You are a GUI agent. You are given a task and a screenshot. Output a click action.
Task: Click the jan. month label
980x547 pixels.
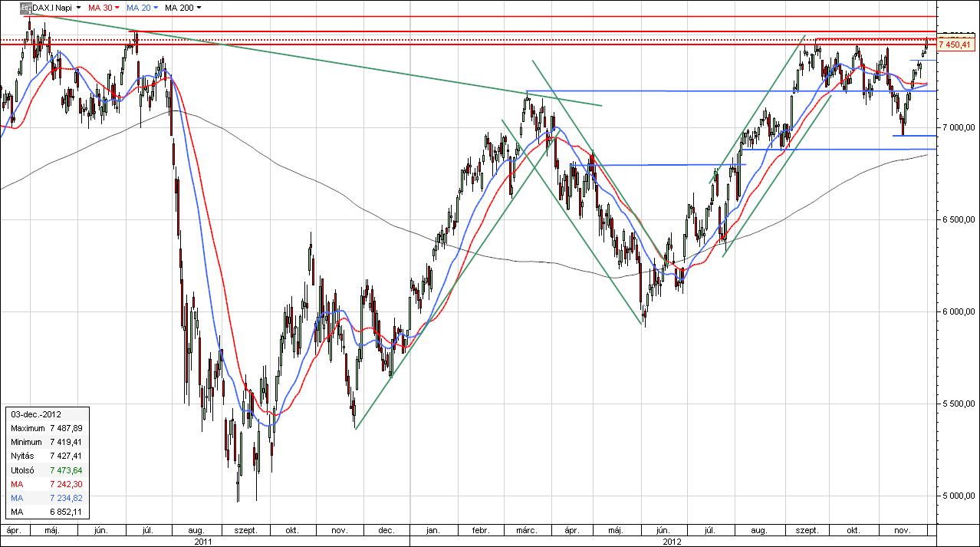433,530
